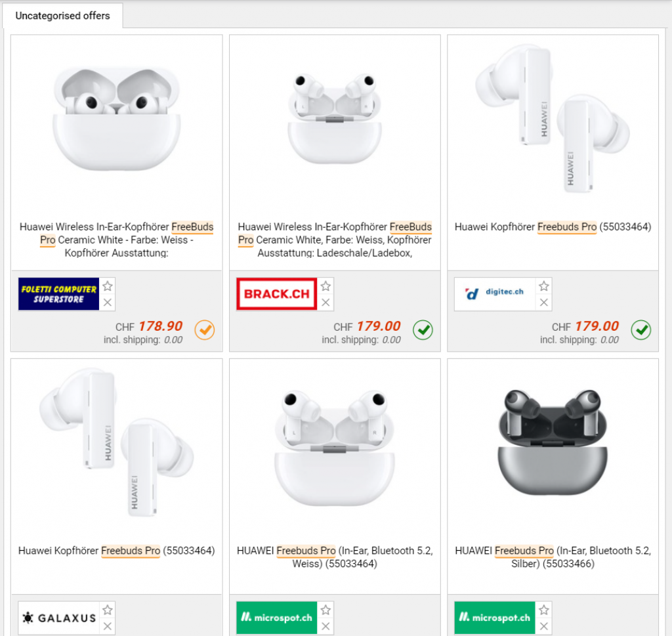Star the white microspot.ch Freebuds offer

[325, 610]
